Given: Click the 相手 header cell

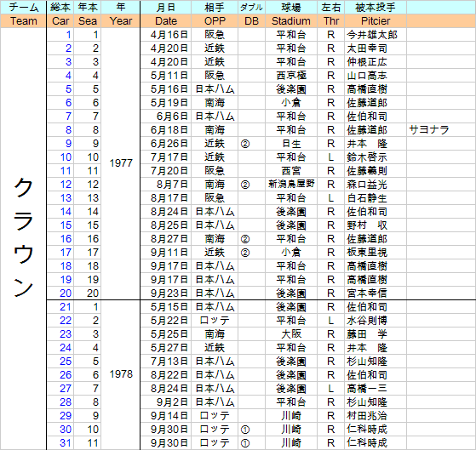Looking at the screenshot, I should (x=215, y=8).
